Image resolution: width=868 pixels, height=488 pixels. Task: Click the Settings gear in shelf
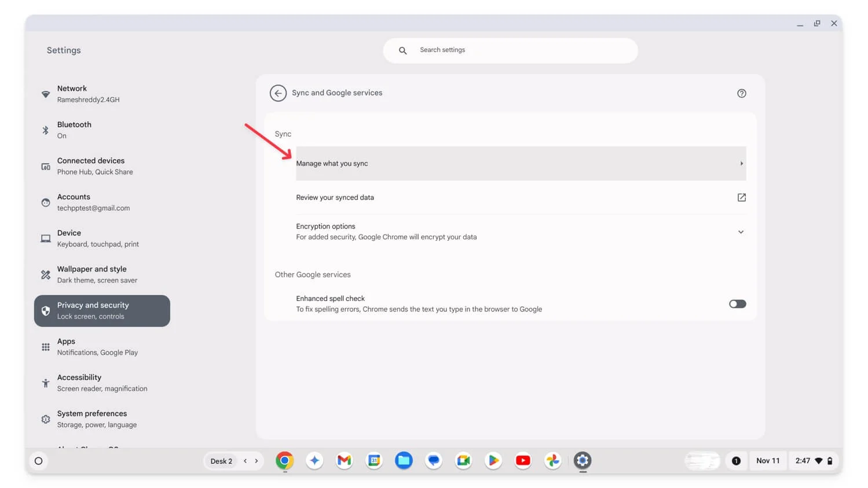(583, 461)
